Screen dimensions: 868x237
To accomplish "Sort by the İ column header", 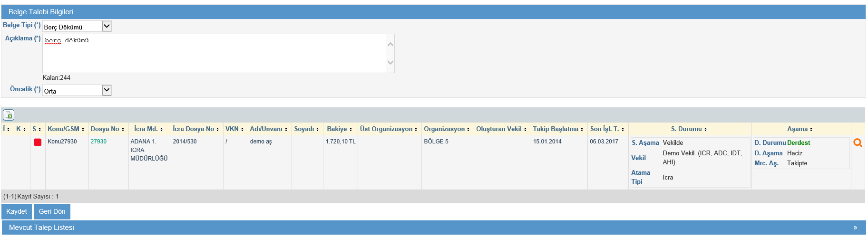I will (6, 129).
